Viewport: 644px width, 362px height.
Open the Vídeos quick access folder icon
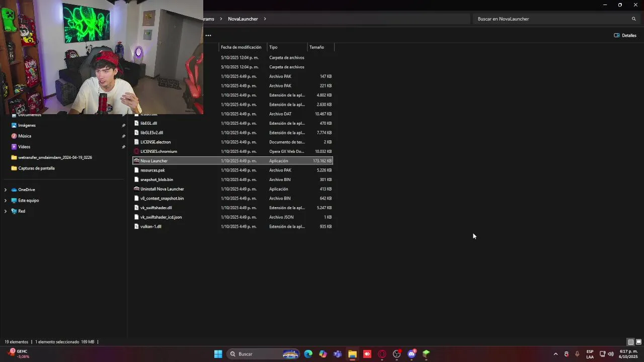click(x=14, y=147)
